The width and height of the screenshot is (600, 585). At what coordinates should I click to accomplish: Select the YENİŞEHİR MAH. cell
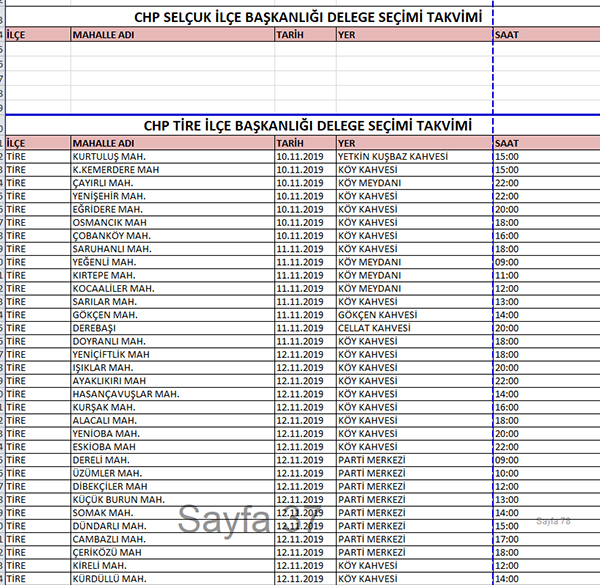pos(173,196)
